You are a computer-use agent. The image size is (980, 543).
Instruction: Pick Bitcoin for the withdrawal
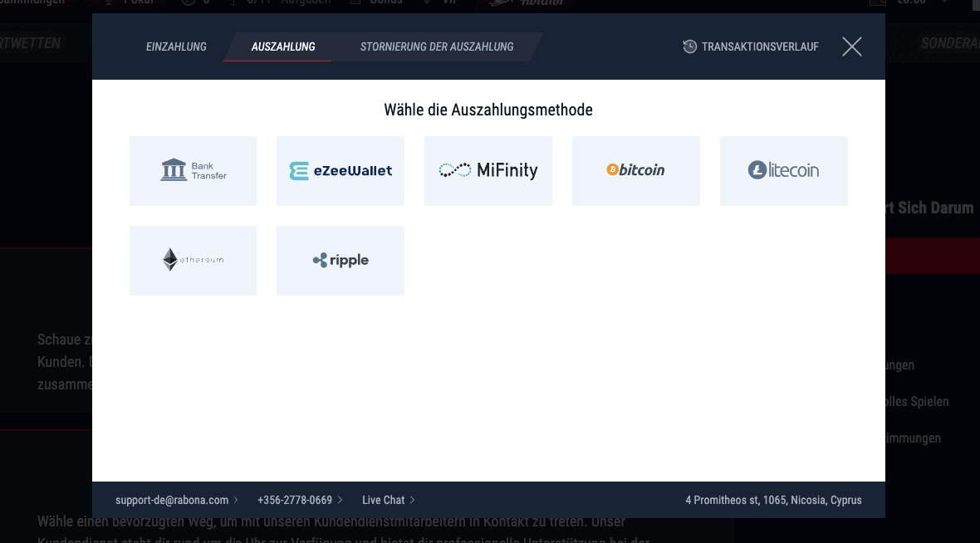[636, 170]
